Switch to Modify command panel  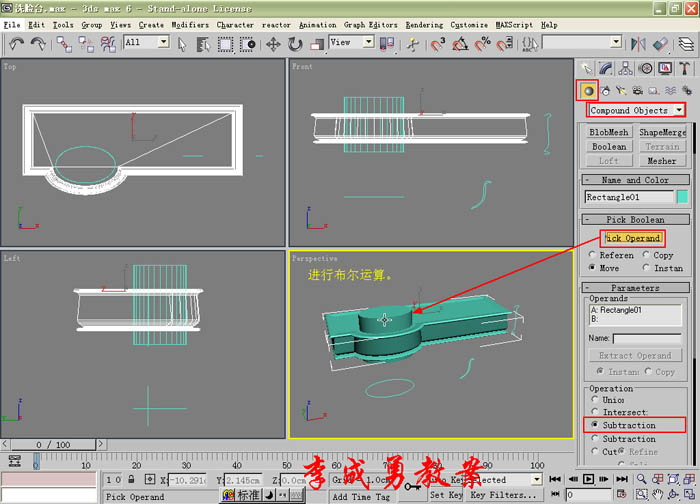click(x=606, y=68)
